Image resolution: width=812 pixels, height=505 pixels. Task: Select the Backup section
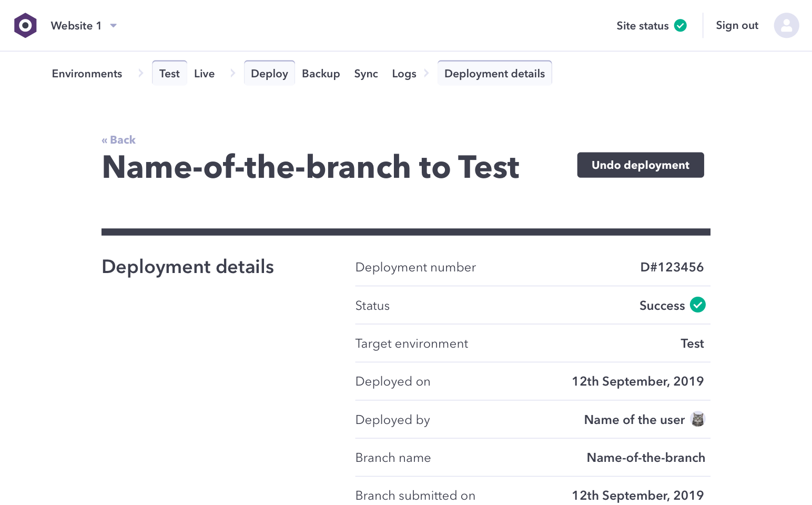(x=321, y=73)
